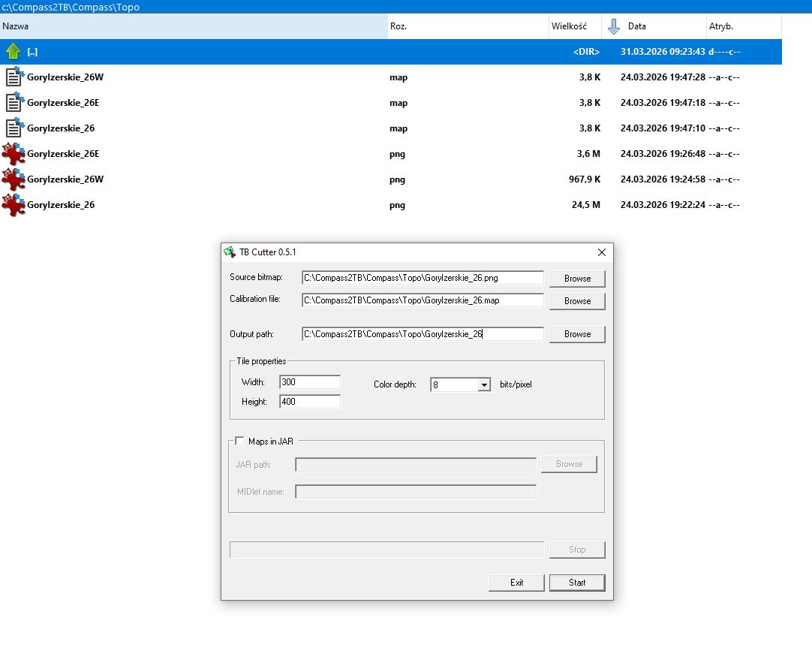This screenshot has height=654, width=812.
Task: Sort files by the Nazwa column header
Action: pos(194,26)
